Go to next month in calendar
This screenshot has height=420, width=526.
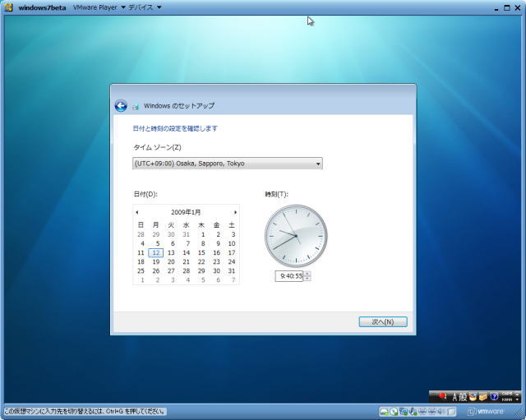click(x=236, y=212)
